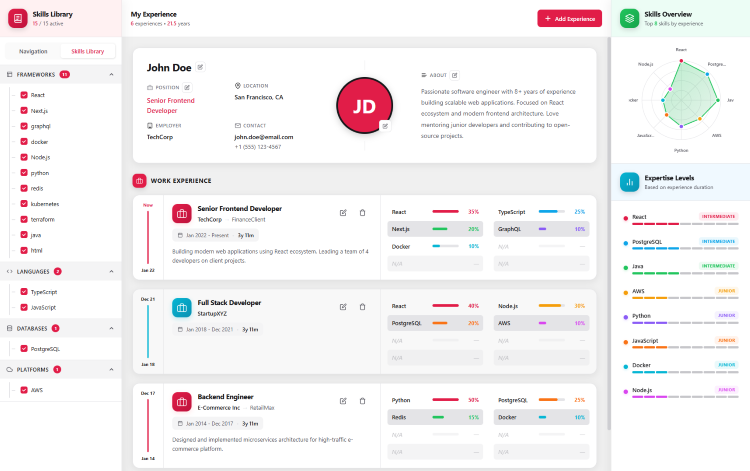Image resolution: width=750 pixels, height=471 pixels.
Task: Uncheck the JavaScript language checkbox
Action: tap(24, 307)
